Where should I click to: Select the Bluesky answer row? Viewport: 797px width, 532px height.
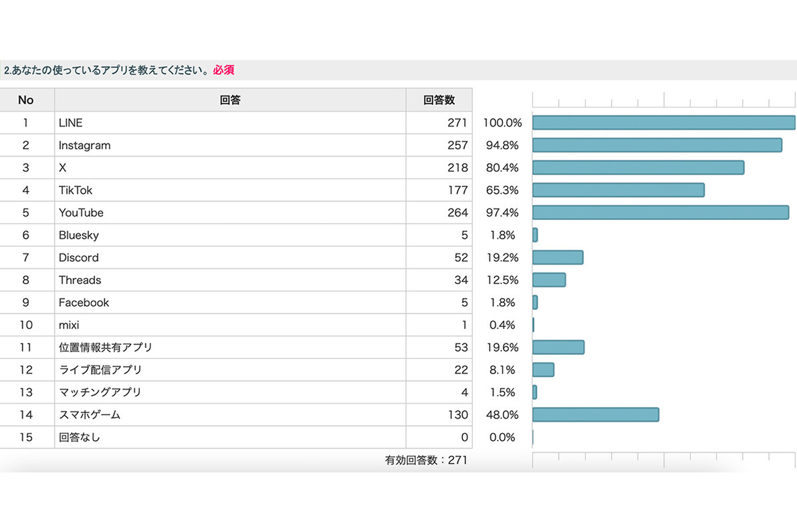[x=79, y=235]
